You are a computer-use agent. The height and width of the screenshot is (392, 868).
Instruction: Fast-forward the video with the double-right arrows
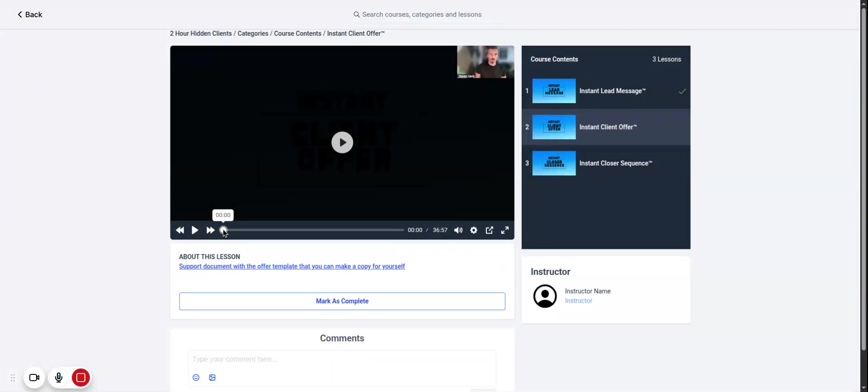[210, 230]
